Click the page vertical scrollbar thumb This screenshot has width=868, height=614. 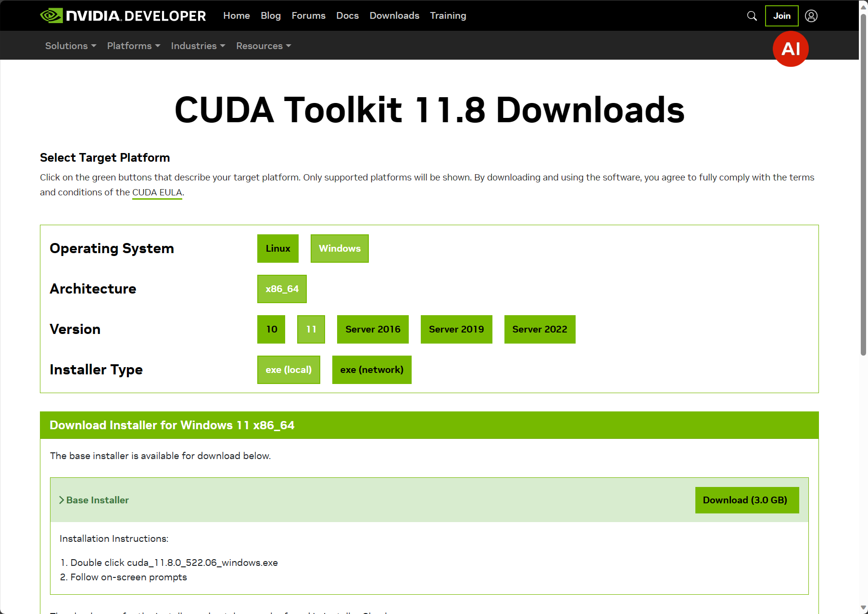(864, 185)
